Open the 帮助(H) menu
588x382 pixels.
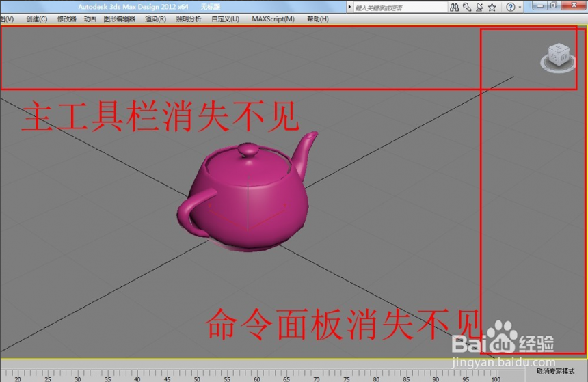point(318,18)
